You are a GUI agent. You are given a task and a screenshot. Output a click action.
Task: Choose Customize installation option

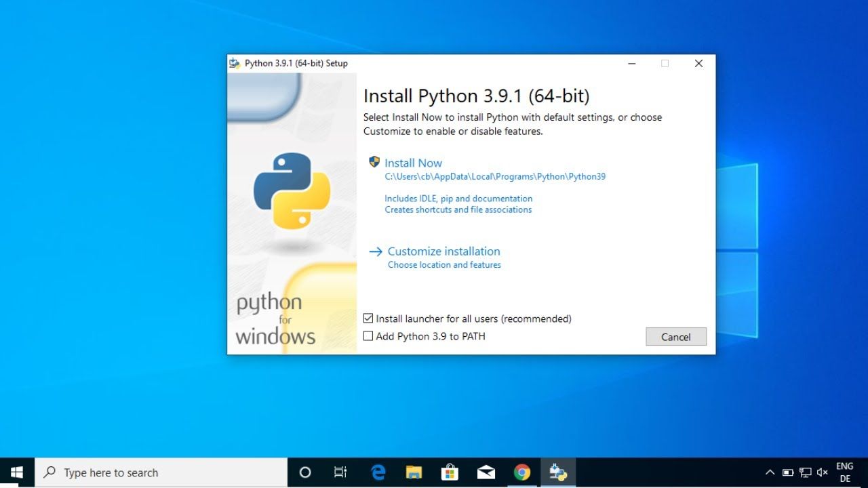click(443, 251)
